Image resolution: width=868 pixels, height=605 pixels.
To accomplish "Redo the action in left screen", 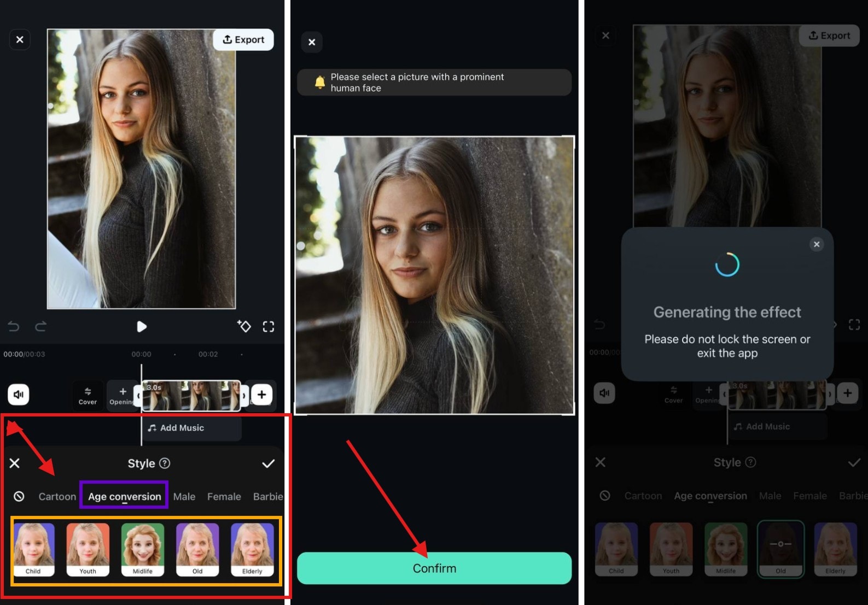I will click(x=40, y=326).
